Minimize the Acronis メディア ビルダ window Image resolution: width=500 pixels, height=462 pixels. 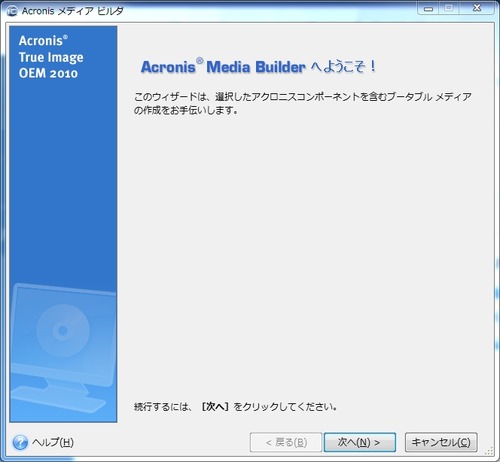point(428,9)
